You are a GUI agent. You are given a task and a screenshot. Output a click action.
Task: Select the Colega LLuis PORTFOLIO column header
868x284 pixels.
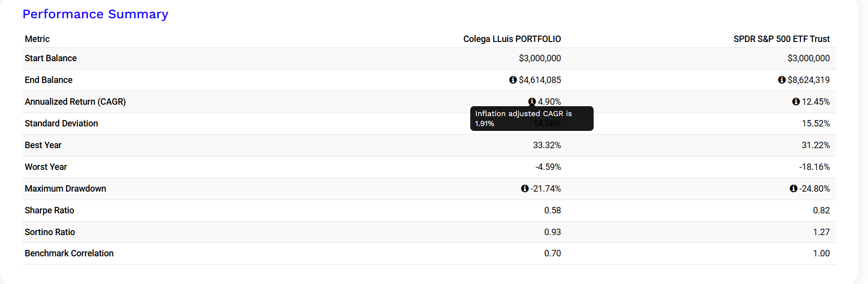(x=512, y=39)
